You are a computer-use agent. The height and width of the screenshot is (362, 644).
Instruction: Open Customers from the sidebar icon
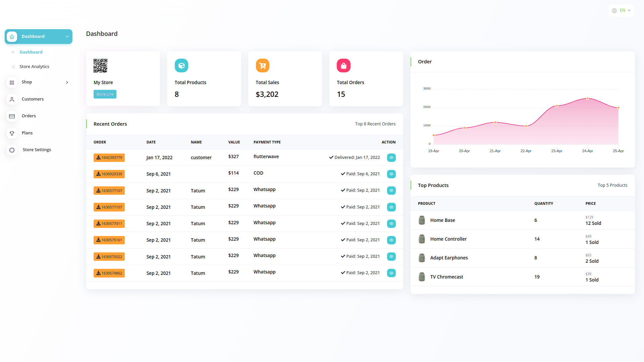click(x=12, y=99)
